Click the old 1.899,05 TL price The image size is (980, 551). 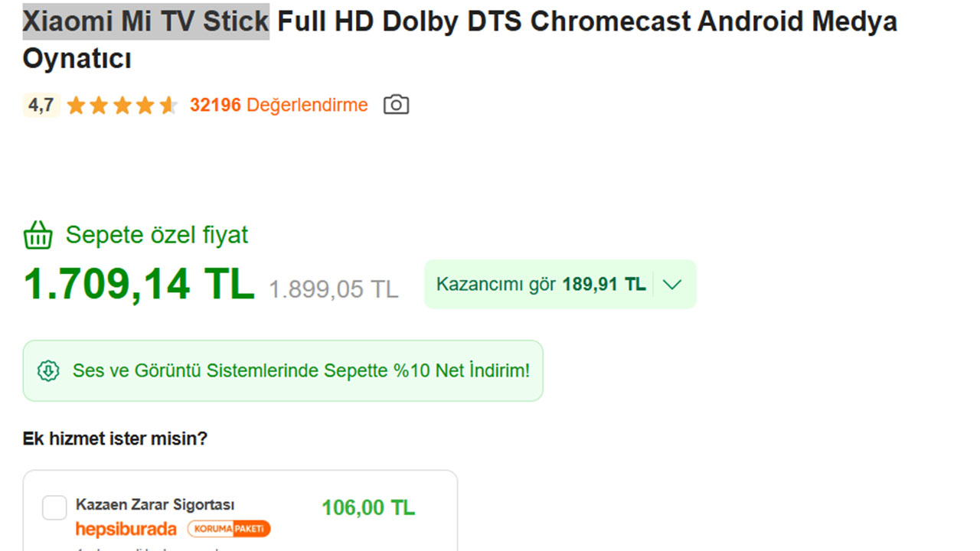[333, 289]
